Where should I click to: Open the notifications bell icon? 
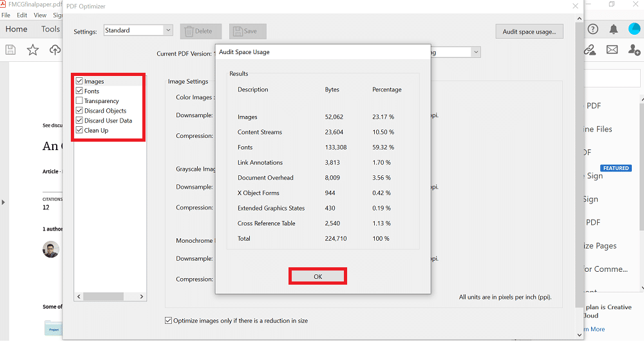(x=614, y=29)
